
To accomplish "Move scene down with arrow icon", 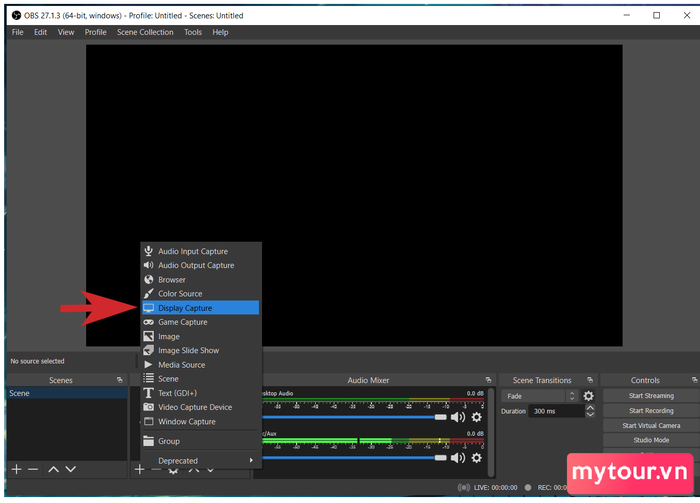I will (71, 469).
